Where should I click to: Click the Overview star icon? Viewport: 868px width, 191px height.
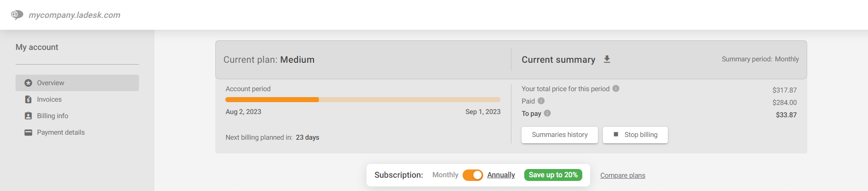[x=28, y=83]
